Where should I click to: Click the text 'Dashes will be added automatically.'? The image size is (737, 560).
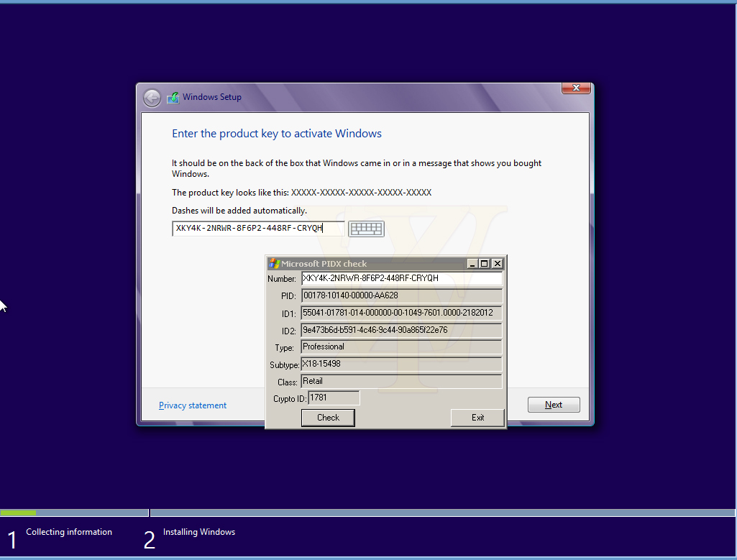[x=239, y=211]
